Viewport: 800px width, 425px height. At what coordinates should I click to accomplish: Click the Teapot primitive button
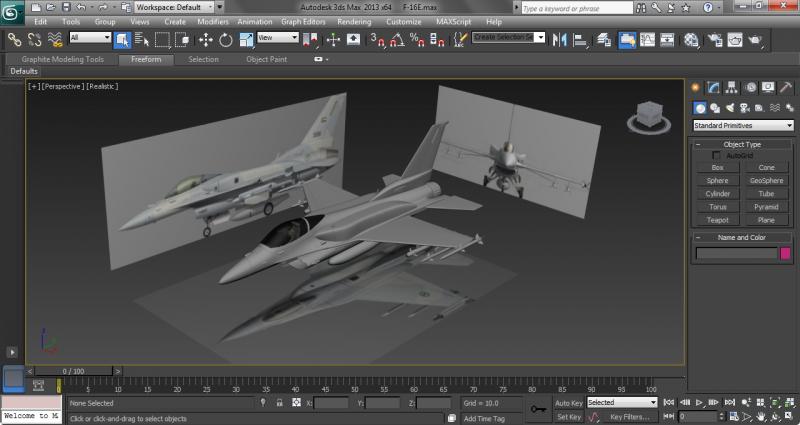click(718, 220)
